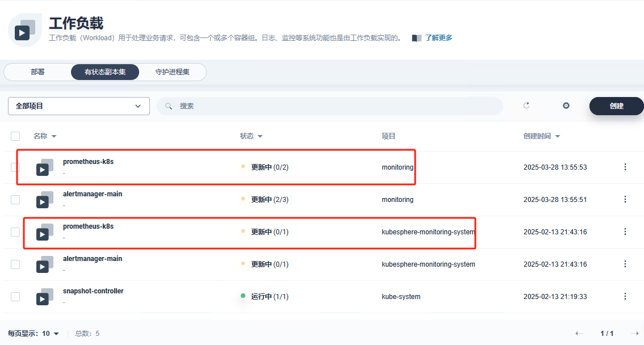Open more actions for prometheus-k8s created 2025-03-28
This screenshot has height=345, width=644.
pos(625,167)
